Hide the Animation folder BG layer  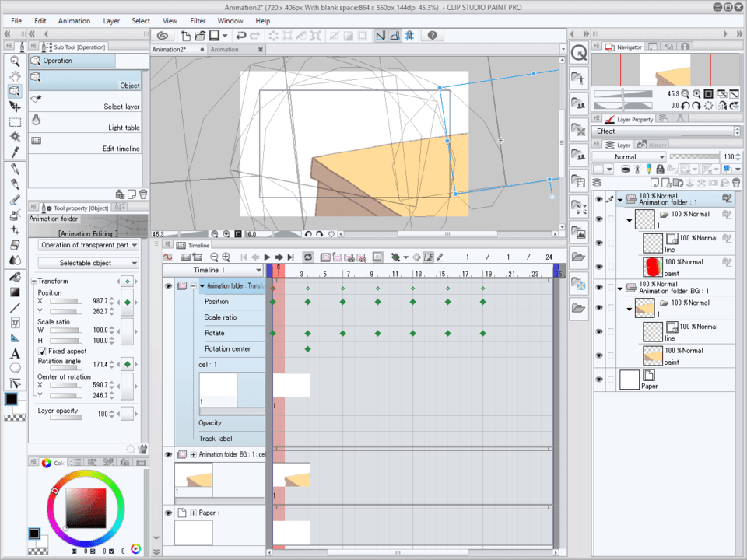pyautogui.click(x=599, y=287)
